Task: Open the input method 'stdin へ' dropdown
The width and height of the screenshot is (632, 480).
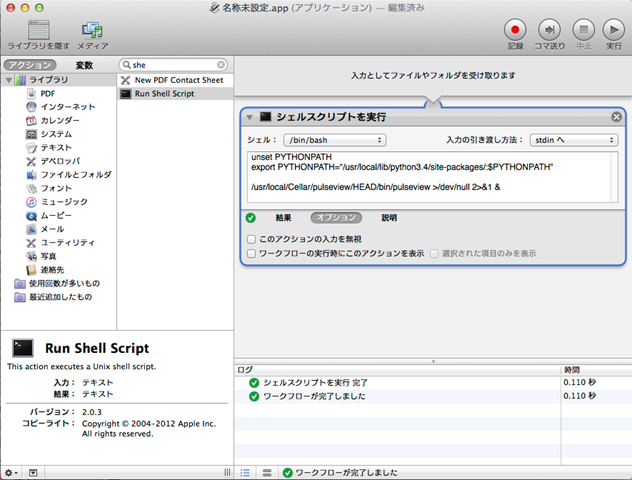Action: (x=573, y=141)
